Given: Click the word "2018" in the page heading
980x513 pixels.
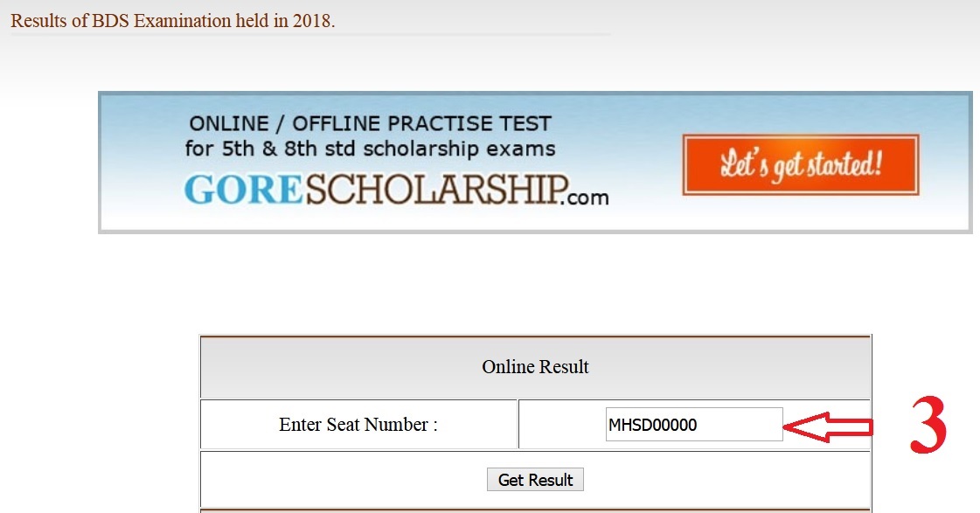Looking at the screenshot, I should click(x=313, y=20).
